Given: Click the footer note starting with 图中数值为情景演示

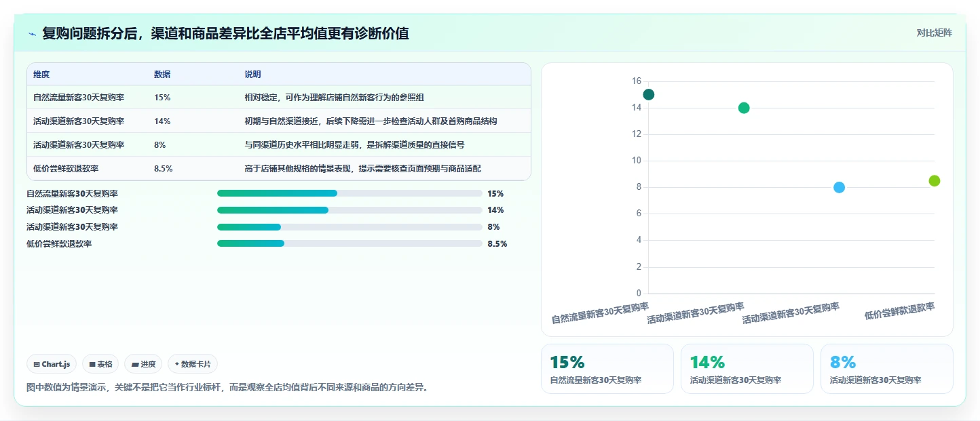Looking at the screenshot, I should point(227,388).
